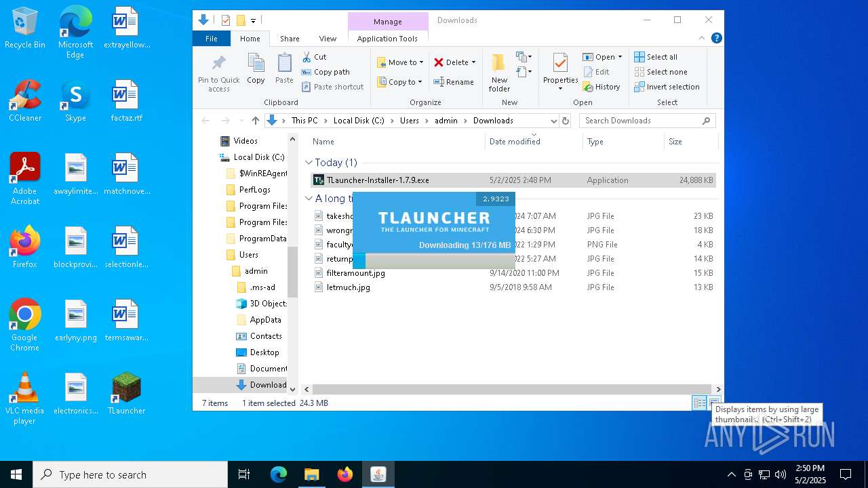Click Users in address breadcrumb

click(410, 121)
